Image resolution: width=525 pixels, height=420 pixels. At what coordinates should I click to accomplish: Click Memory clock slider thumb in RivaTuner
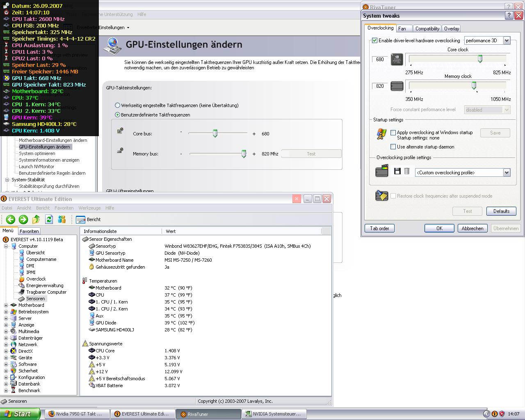pos(474,86)
